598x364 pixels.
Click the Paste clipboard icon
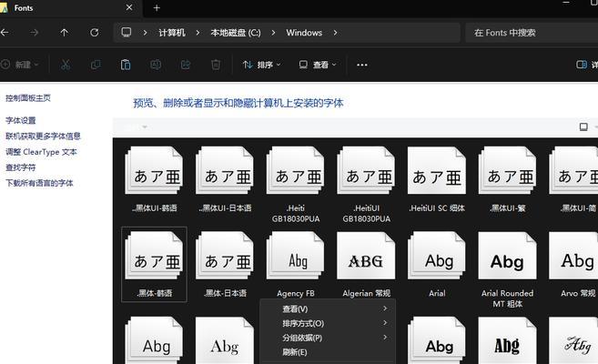(x=126, y=65)
